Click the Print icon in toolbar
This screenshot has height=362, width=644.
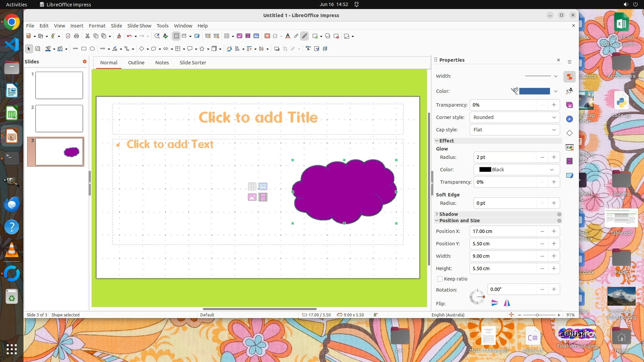(x=76, y=36)
